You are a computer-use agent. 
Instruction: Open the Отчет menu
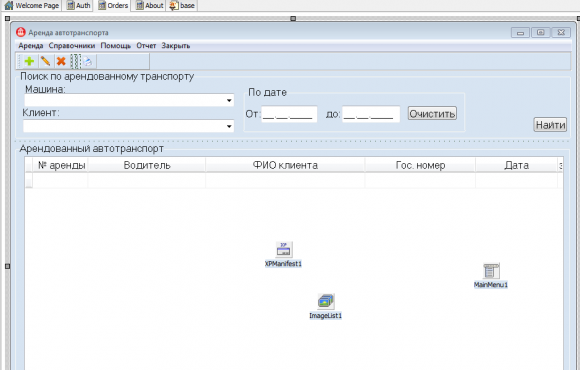pyautogui.click(x=146, y=46)
